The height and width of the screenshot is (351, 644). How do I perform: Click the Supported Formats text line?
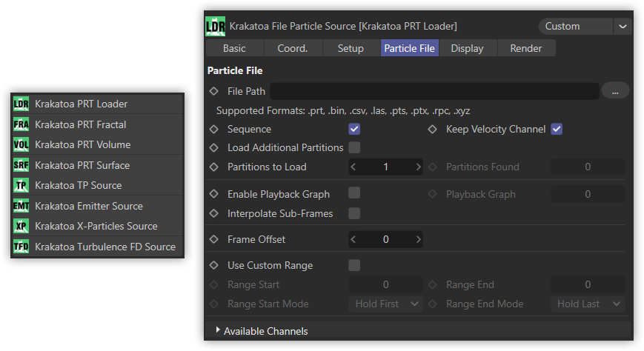tap(343, 111)
